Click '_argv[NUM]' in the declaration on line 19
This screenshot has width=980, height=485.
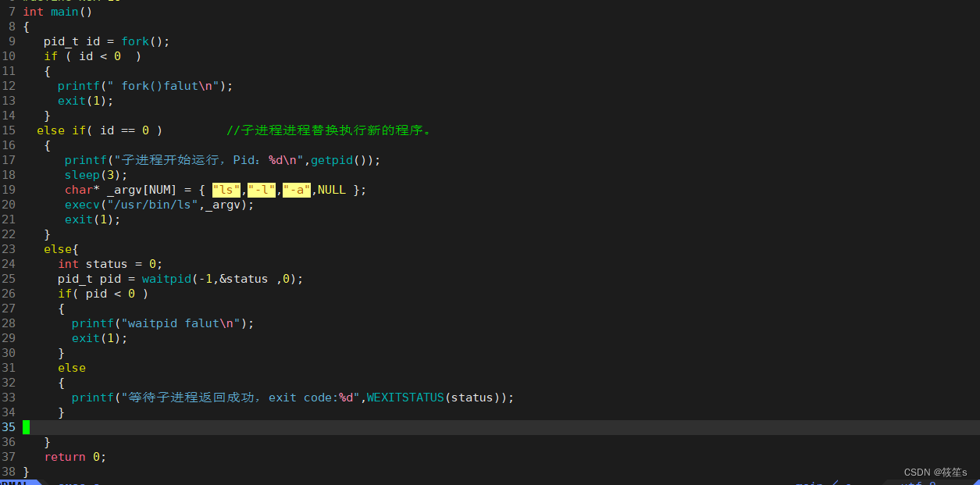[x=142, y=190]
